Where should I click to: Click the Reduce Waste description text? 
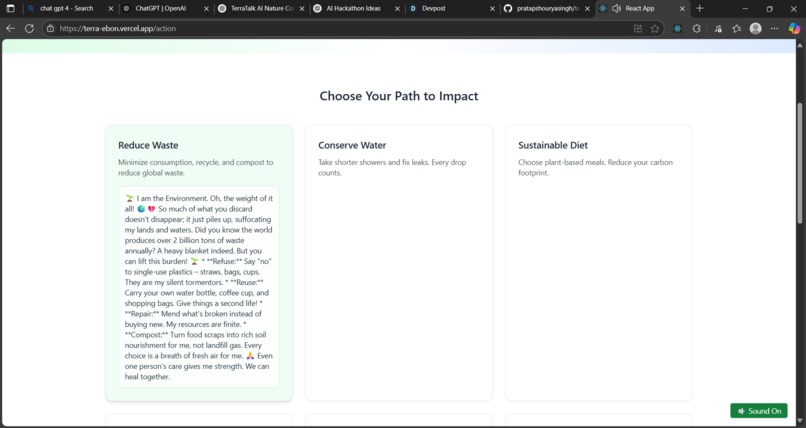coord(196,168)
